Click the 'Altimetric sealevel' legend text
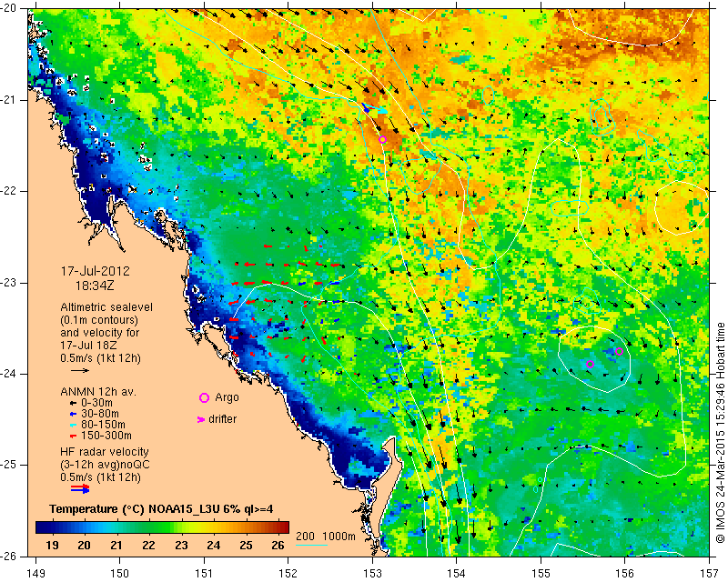The height and width of the screenshot is (582, 728). [106, 307]
